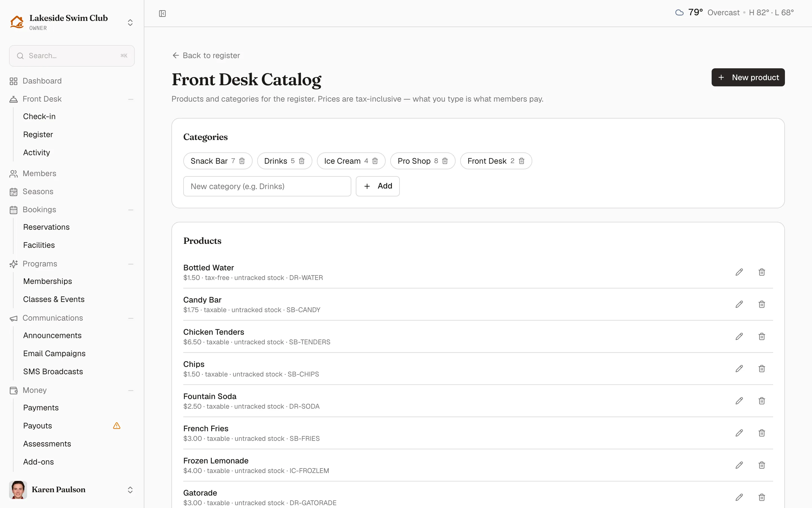Edit the Frozen Lemonade product
The width and height of the screenshot is (812, 508).
click(x=739, y=465)
